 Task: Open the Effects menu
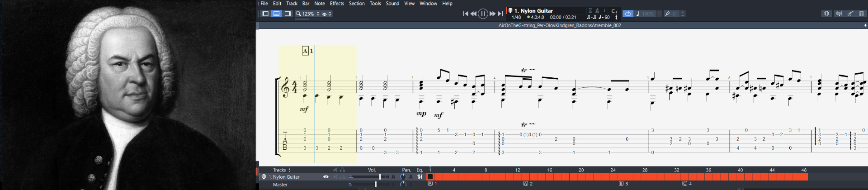pyautogui.click(x=337, y=3)
